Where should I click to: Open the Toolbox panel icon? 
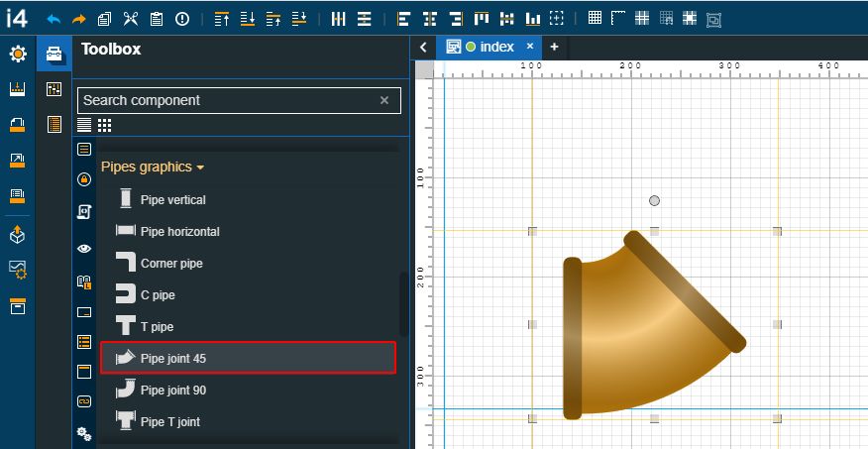[x=54, y=56]
